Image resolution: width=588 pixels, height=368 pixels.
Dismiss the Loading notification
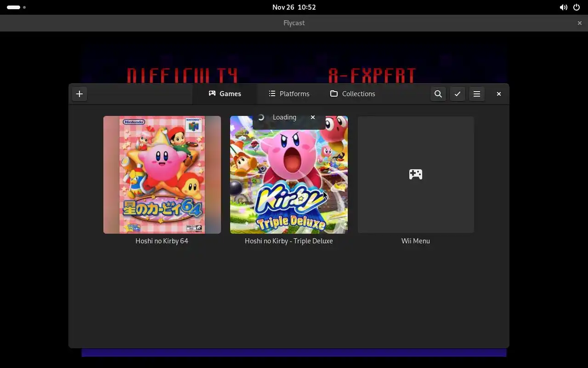(313, 117)
